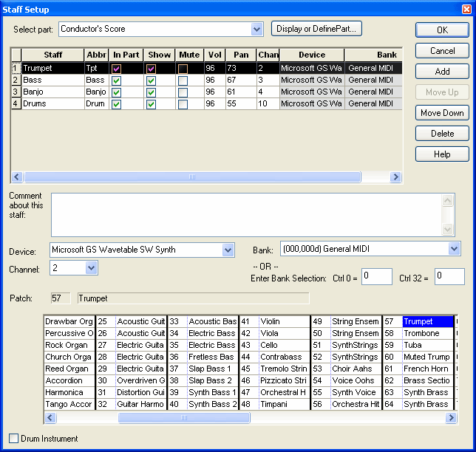Click the OK button
This screenshot has width=476, height=452.
tap(441, 30)
